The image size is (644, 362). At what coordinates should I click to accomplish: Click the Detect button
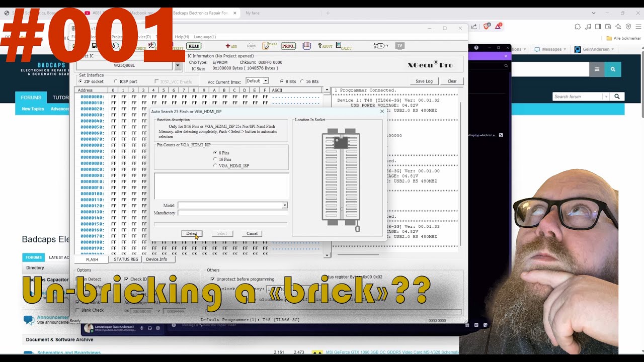192,233
